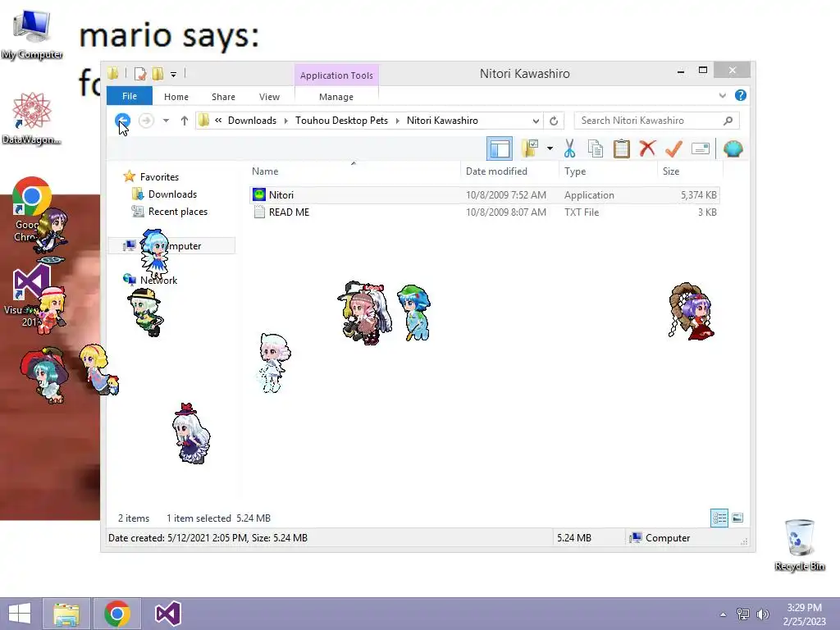Expand hidden path chevrons in address bar
Viewport: 840px width, 630px height.
[x=218, y=121]
